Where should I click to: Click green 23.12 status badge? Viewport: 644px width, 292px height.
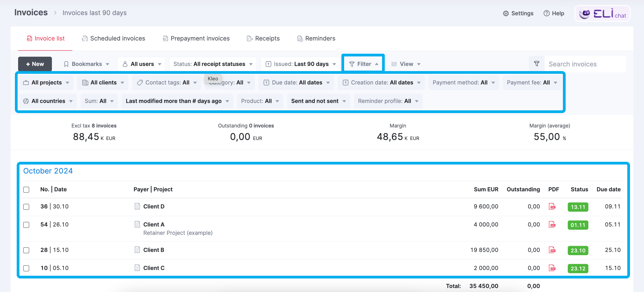tap(578, 269)
